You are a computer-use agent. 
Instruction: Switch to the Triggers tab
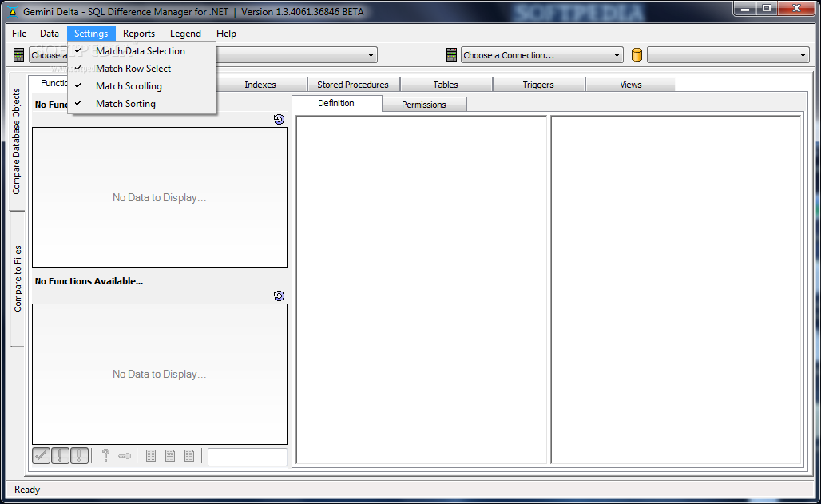point(538,85)
